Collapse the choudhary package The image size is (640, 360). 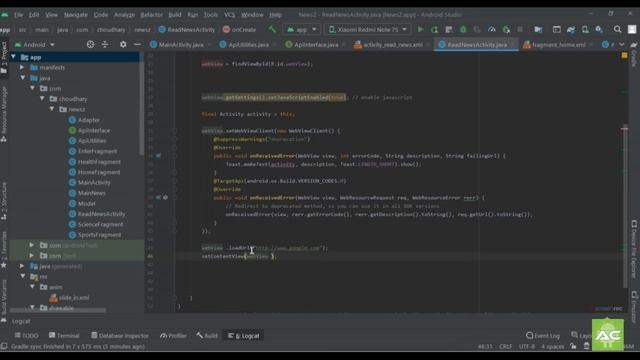42,99
